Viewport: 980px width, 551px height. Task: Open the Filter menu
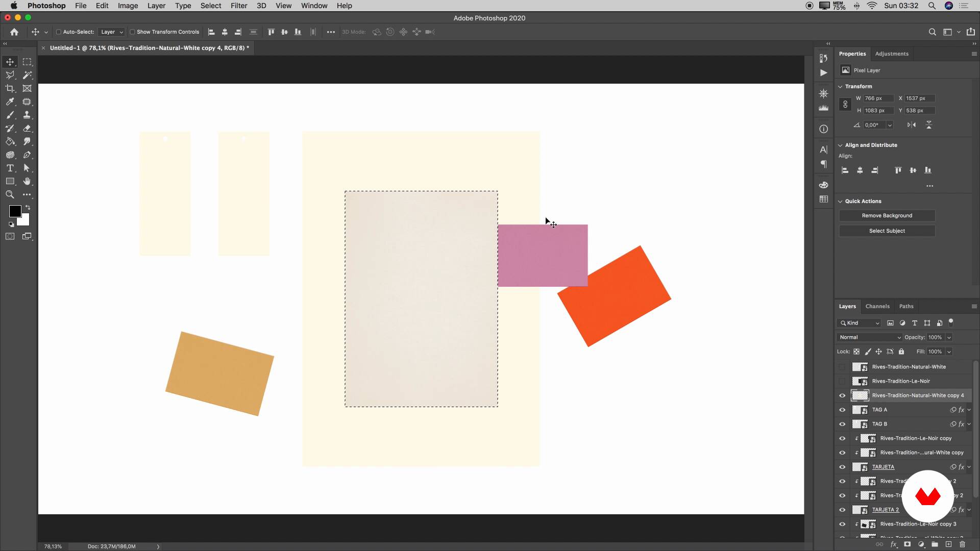[238, 6]
